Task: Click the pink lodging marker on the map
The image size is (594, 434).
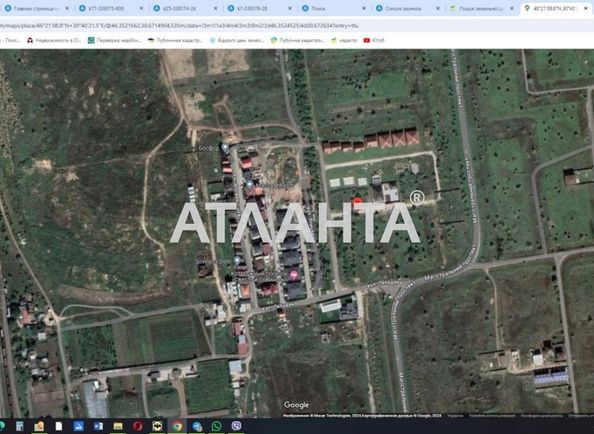Action: 293,275
